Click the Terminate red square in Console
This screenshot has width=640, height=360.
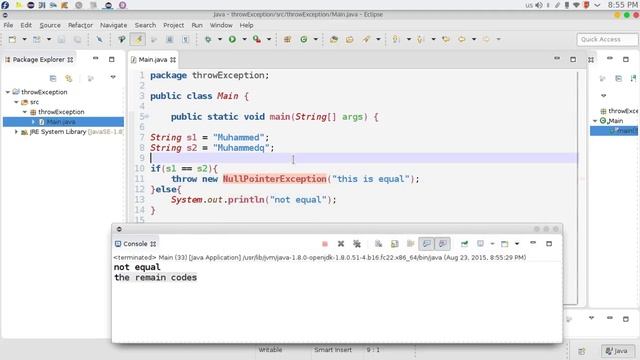coord(325,244)
